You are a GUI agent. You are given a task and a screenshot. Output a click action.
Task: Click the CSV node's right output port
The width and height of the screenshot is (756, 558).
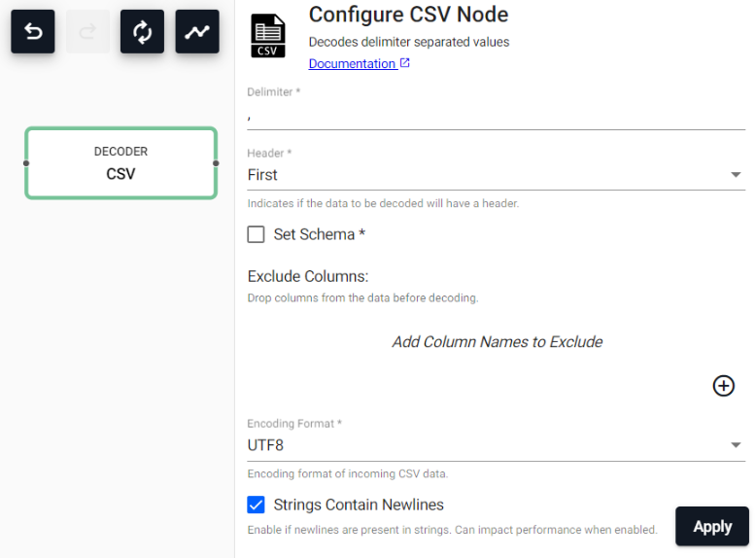(x=216, y=163)
